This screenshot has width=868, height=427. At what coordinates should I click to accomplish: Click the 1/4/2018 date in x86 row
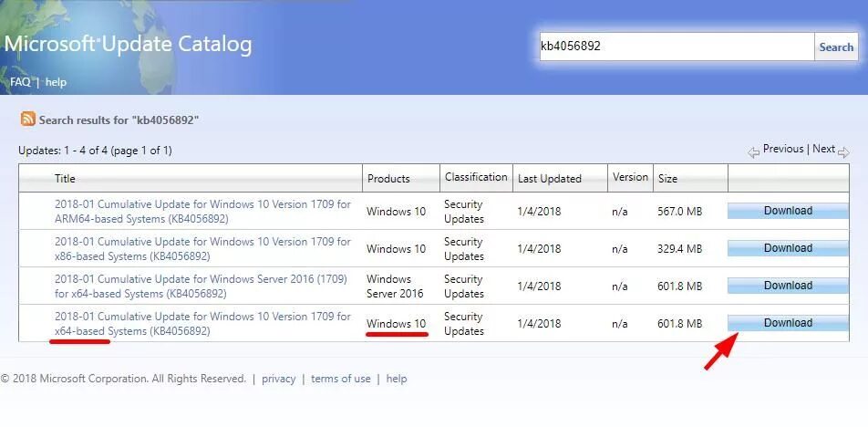pyautogui.click(x=539, y=249)
